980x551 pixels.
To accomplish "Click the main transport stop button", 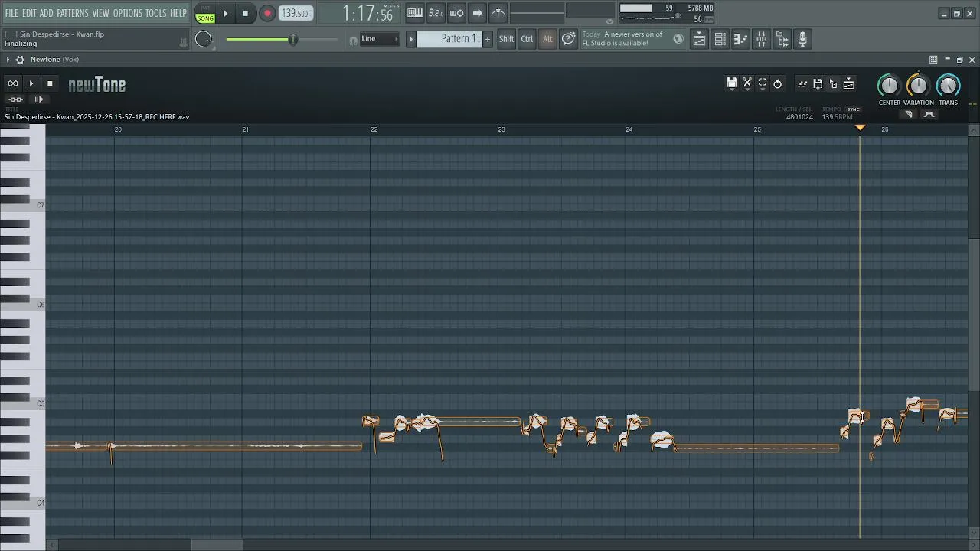I will (x=245, y=13).
